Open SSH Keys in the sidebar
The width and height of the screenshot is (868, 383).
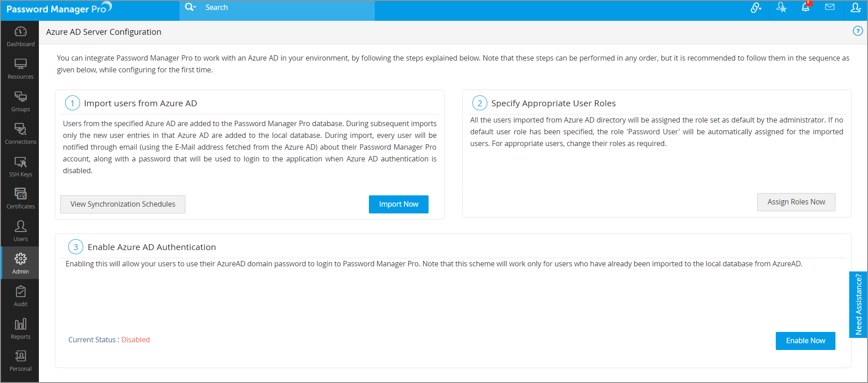20,167
